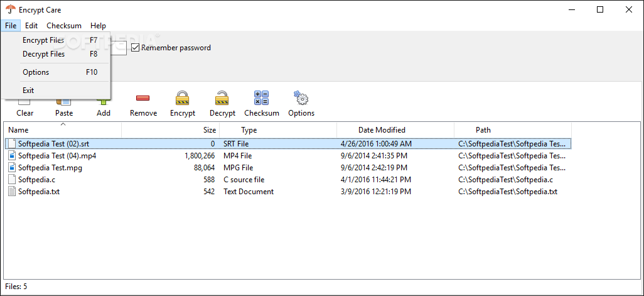Image resolution: width=644 pixels, height=296 pixels.
Task: Click the open padlock Decrypt icon
Action: [222, 98]
